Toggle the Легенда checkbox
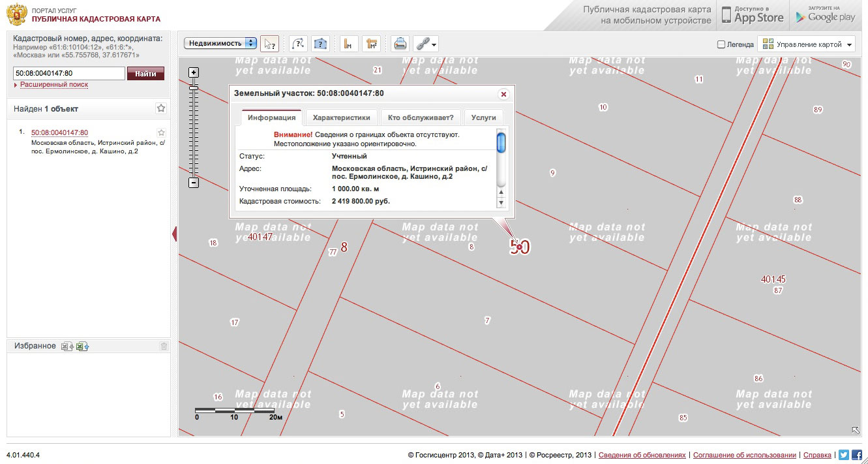 (x=721, y=44)
